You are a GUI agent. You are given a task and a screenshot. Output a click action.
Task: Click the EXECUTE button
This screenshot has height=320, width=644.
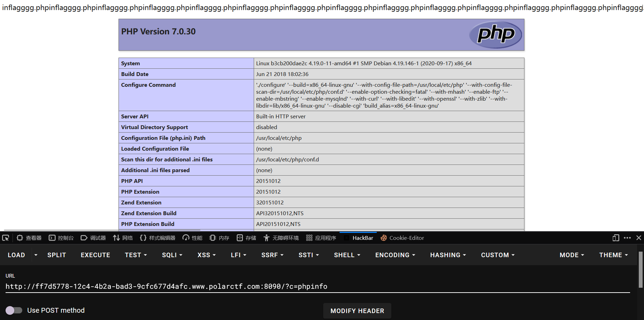click(x=95, y=255)
